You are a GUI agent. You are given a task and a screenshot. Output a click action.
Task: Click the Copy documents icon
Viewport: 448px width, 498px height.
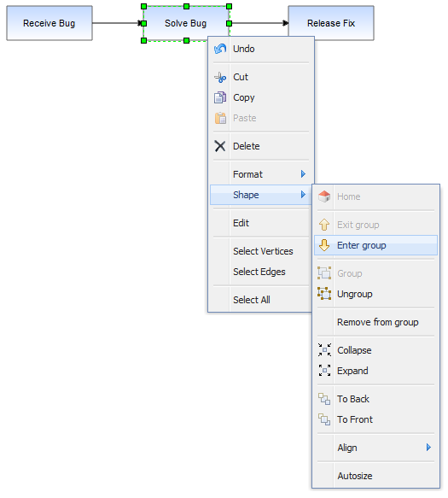point(220,98)
